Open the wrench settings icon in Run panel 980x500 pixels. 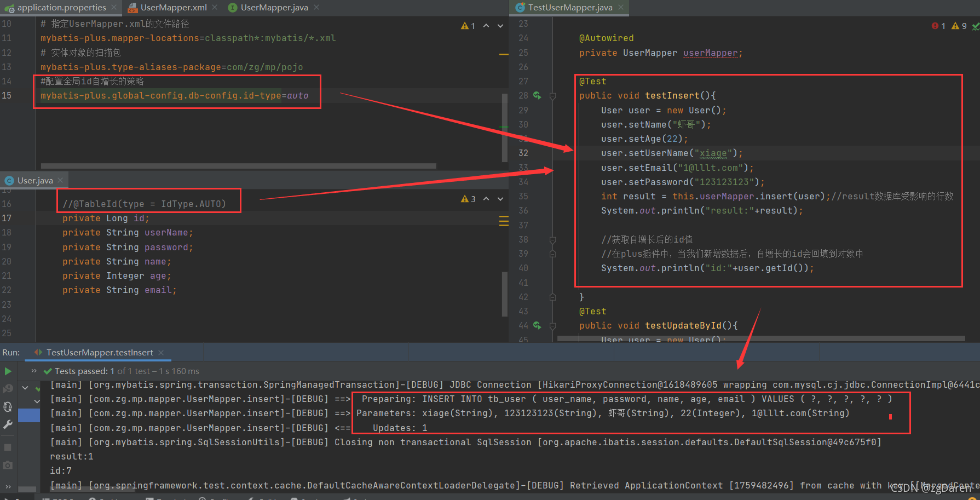click(8, 424)
